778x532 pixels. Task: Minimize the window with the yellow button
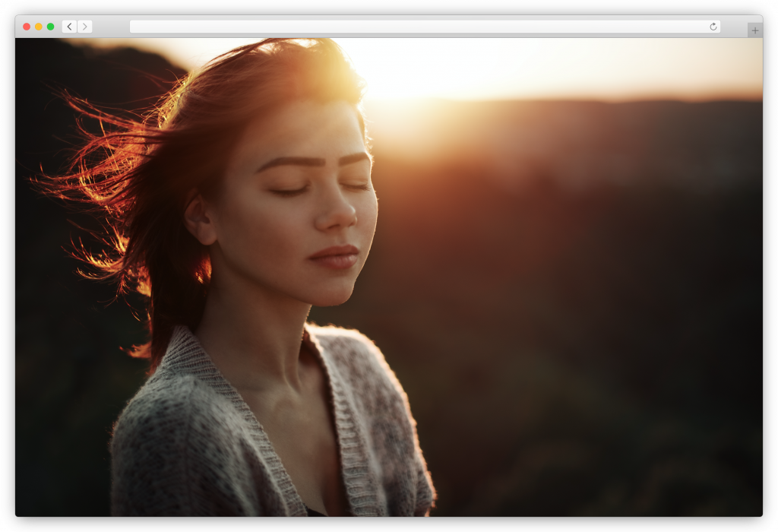39,27
